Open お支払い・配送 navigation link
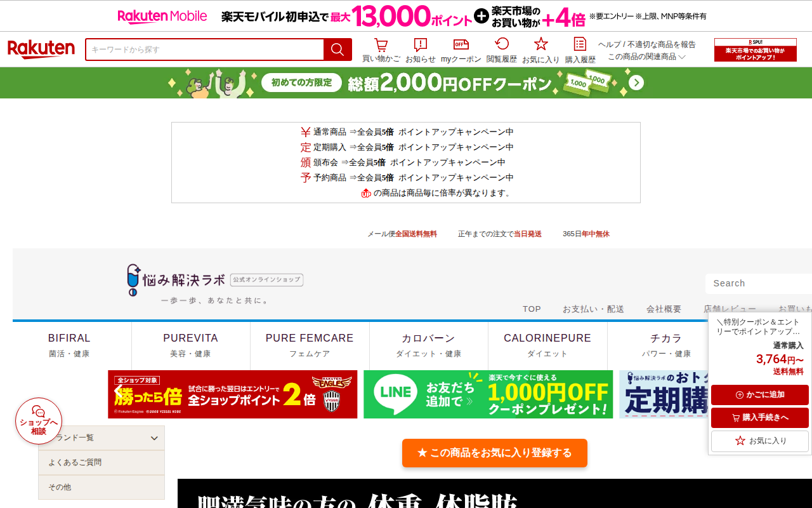This screenshot has width=812, height=508. pos(593,309)
